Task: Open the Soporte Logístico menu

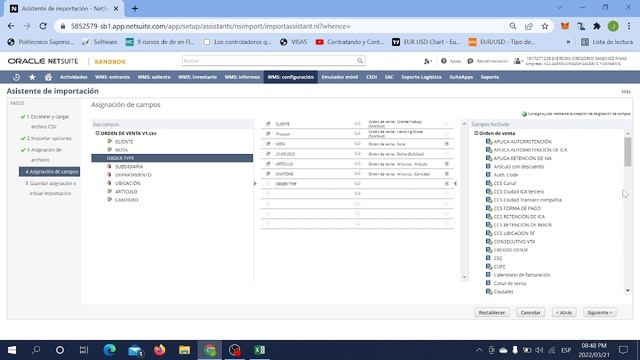Action: click(x=421, y=77)
